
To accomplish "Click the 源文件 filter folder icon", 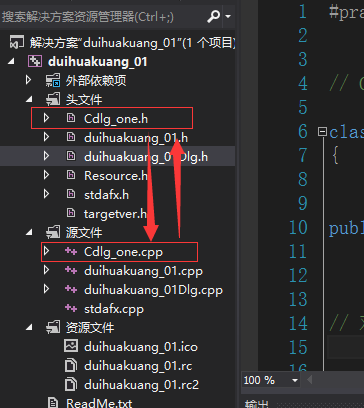I will (x=53, y=232).
